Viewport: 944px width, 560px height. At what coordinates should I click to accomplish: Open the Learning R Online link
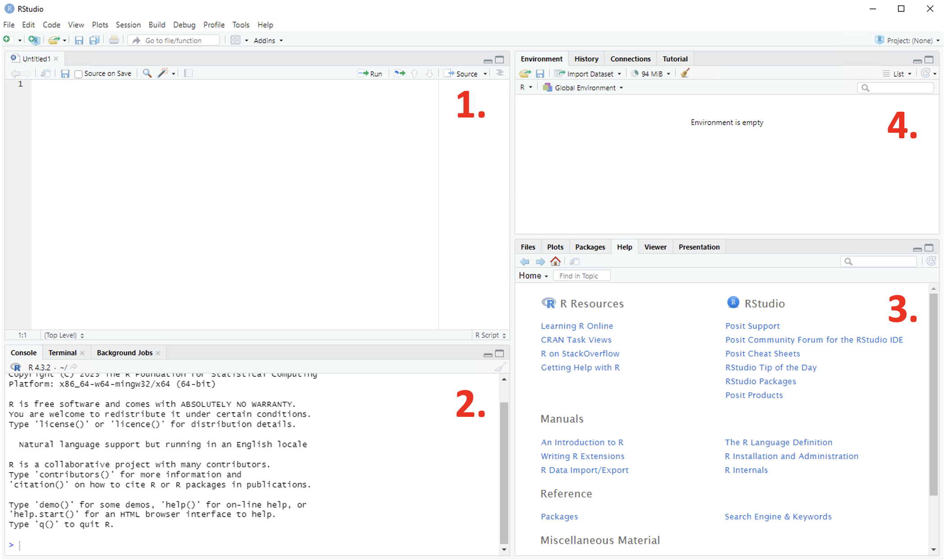tap(576, 326)
